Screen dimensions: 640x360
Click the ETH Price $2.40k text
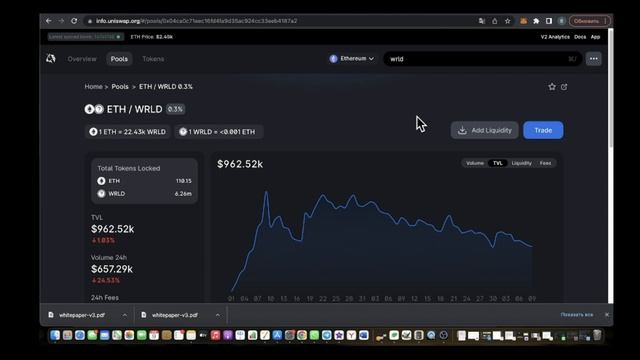coord(151,37)
